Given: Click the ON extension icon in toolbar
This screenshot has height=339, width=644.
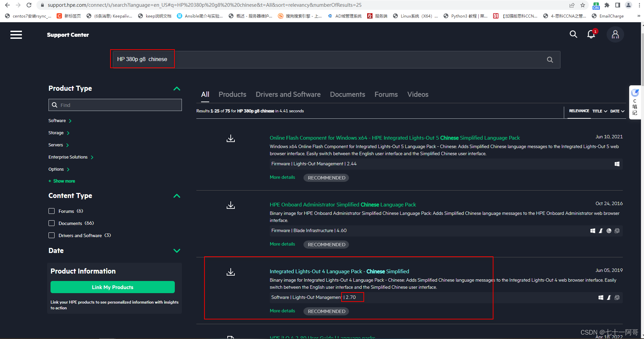Looking at the screenshot, I should (596, 5).
